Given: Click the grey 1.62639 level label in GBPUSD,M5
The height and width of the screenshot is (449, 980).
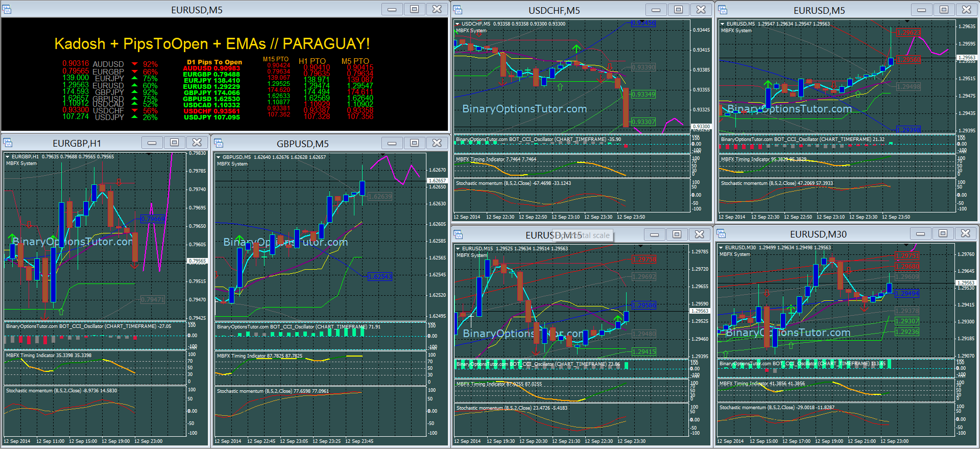Looking at the screenshot, I should coord(380,197).
